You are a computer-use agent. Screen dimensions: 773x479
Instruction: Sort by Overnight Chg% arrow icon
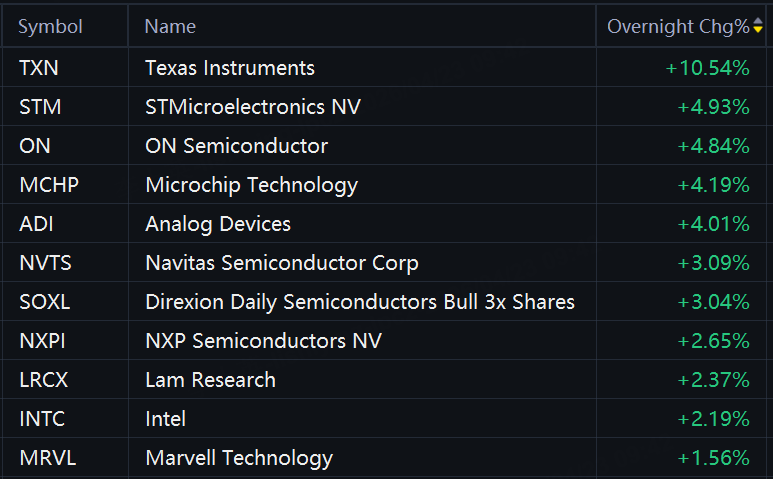(758, 26)
